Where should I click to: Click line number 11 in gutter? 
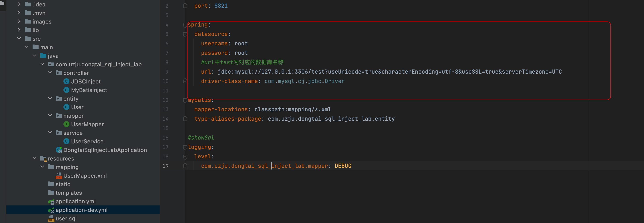tap(165, 91)
